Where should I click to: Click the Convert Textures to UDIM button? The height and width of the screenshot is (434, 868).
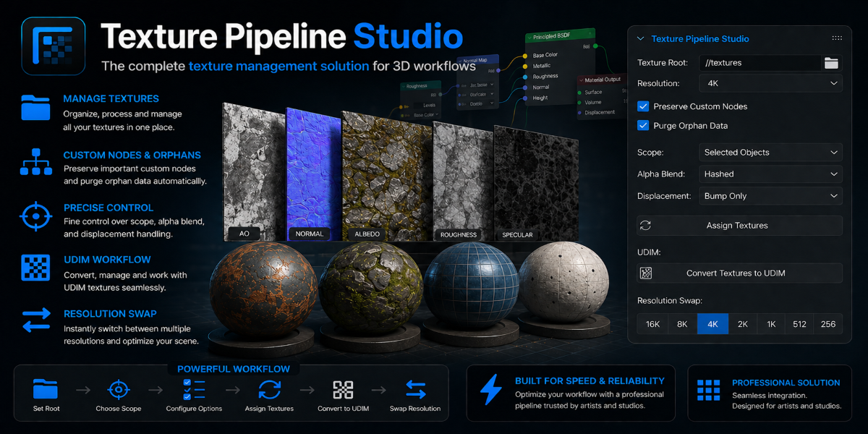739,273
